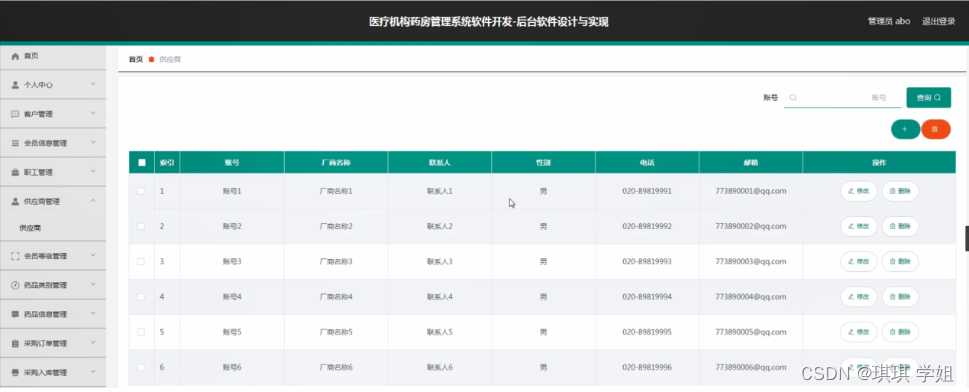Viewport: 969px width, 392px height.
Task: Expand the 客户管理 chevron
Action: pos(93,113)
